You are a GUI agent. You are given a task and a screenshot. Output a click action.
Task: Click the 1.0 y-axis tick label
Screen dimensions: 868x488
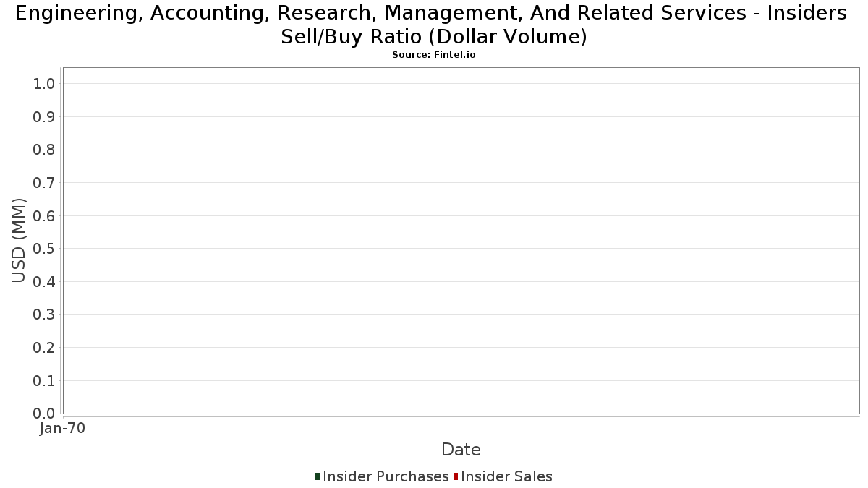tap(44, 84)
